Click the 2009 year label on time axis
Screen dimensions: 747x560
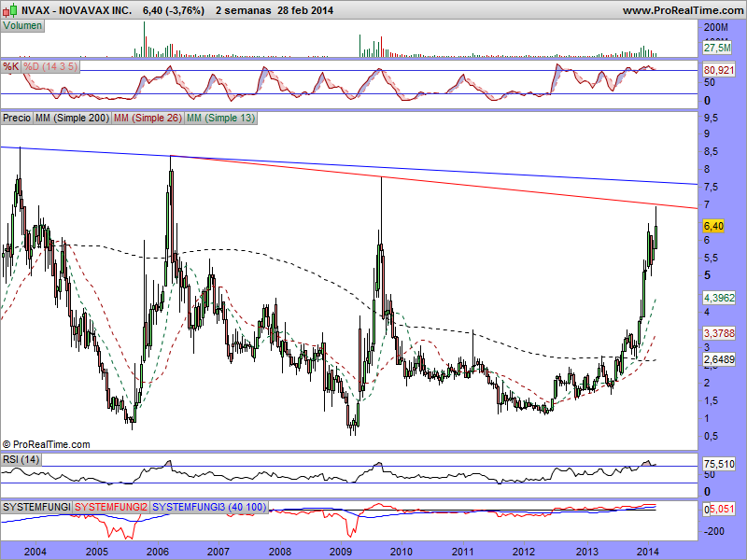tap(341, 552)
